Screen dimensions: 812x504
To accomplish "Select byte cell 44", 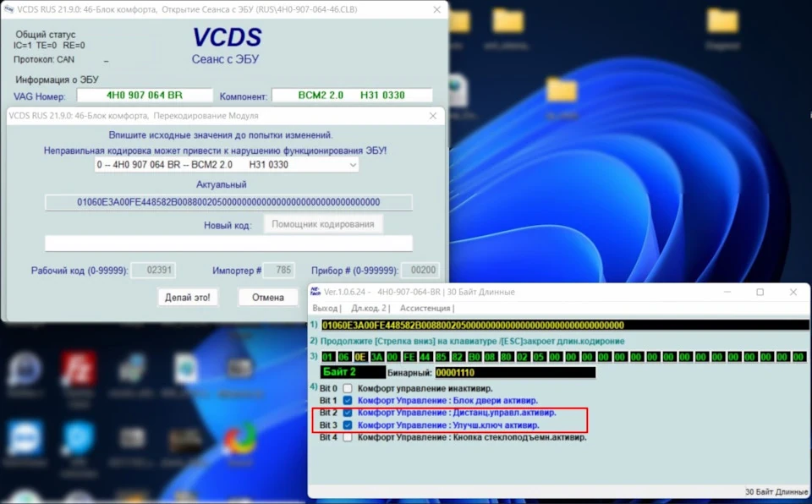I will [x=425, y=357].
